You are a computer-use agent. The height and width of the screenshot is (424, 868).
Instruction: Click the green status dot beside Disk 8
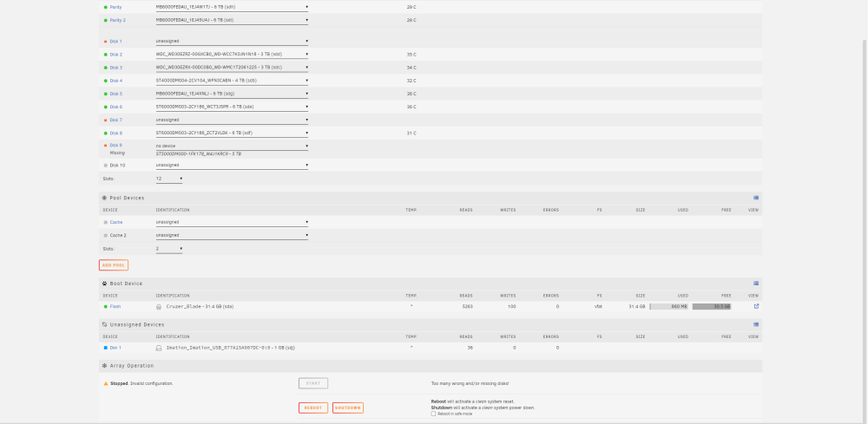(x=105, y=134)
